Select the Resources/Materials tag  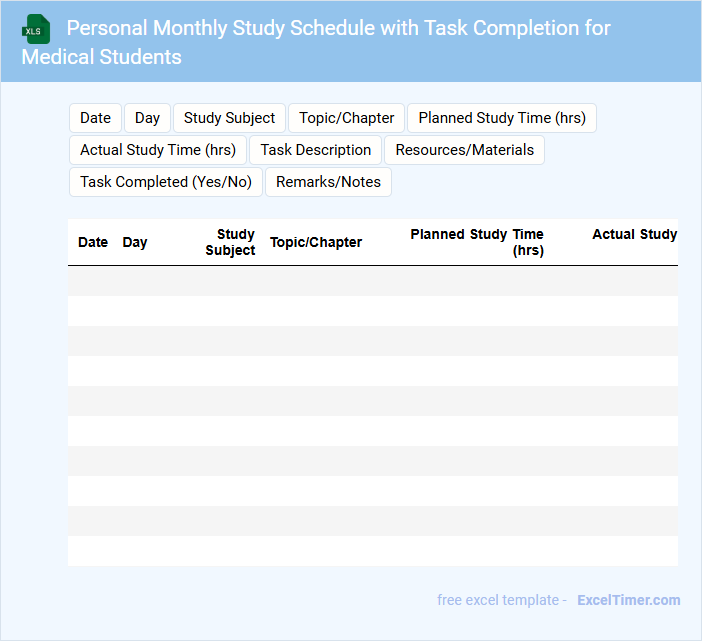click(x=464, y=150)
